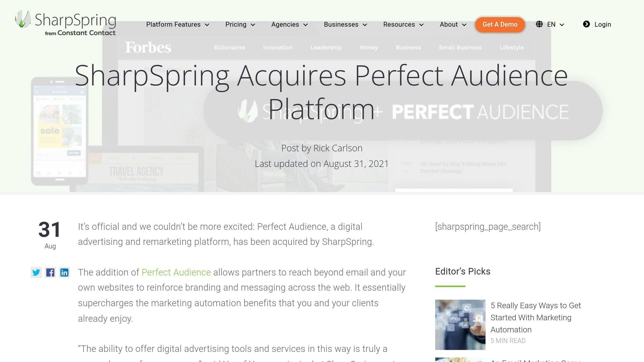644x362 pixels.
Task: Click the Get A Demo button
Action: pyautogui.click(x=500, y=25)
